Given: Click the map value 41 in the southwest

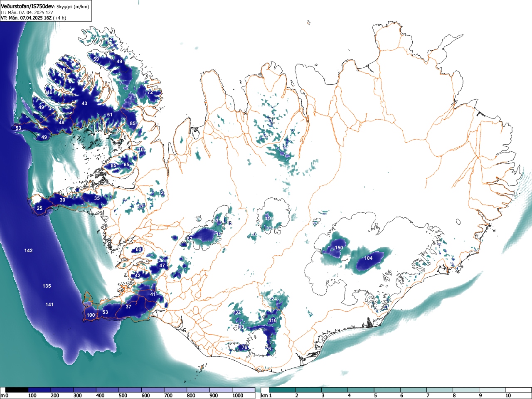Looking at the screenshot, I should coord(153,294).
